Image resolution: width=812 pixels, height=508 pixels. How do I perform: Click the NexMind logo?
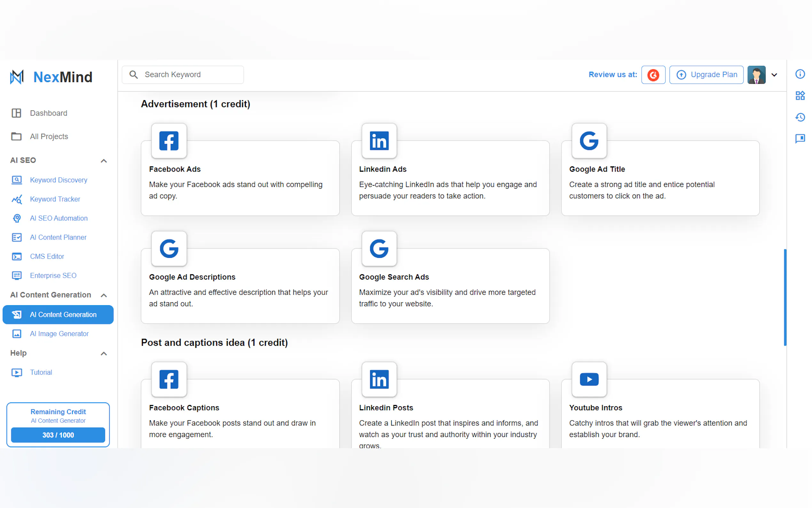[51, 77]
